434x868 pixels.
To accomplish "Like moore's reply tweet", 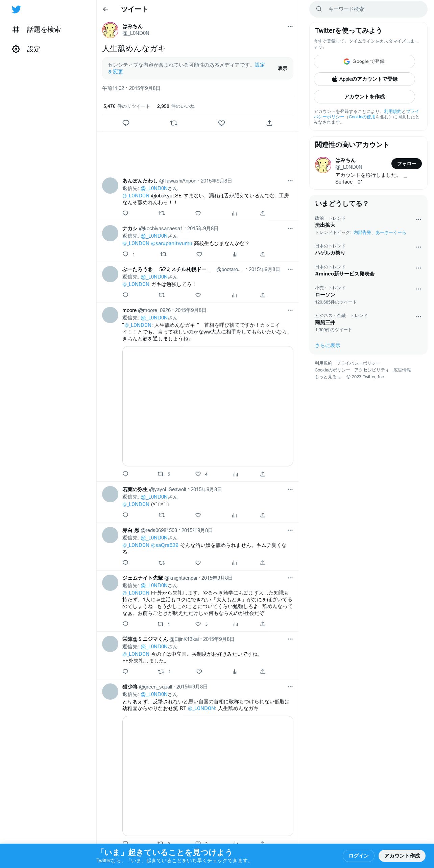I will [198, 474].
